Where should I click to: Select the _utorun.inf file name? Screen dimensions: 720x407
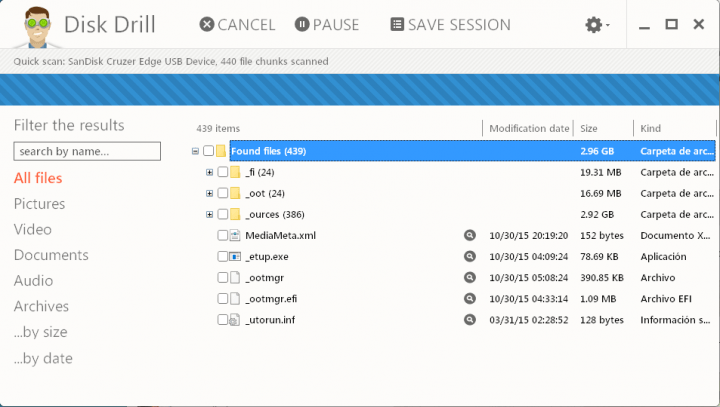pos(270,320)
